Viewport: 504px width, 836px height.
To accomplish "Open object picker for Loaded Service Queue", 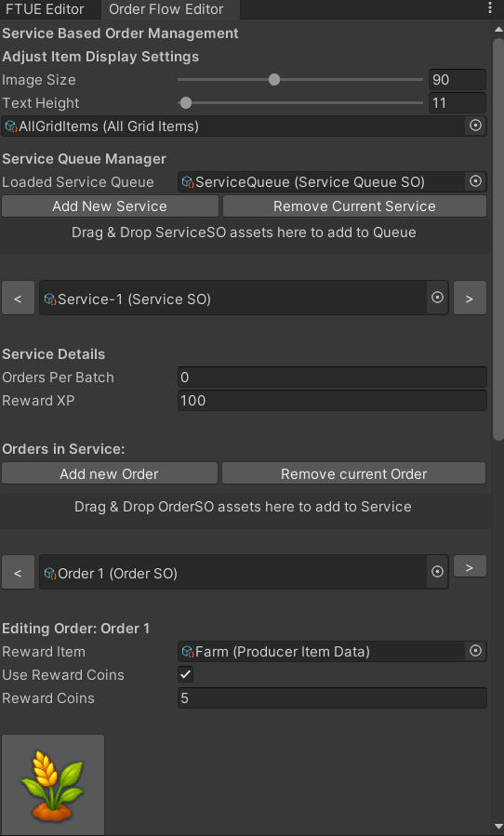I will click(x=475, y=182).
